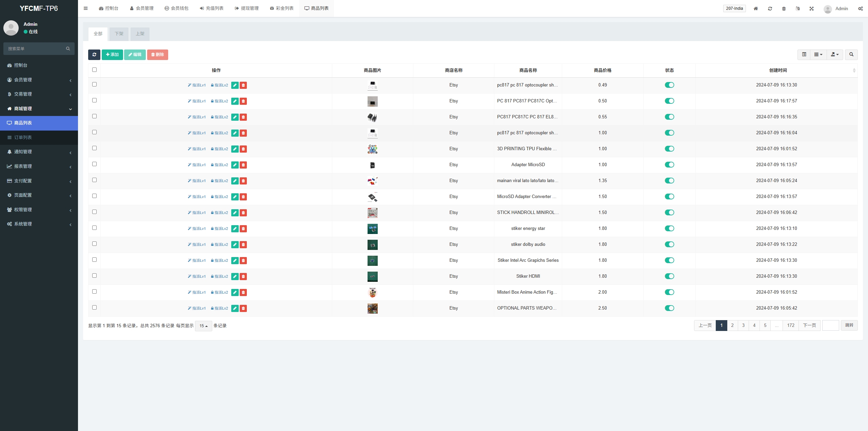Open the 提现管理 top tab
Image resolution: width=868 pixels, height=431 pixels.
pyautogui.click(x=246, y=8)
